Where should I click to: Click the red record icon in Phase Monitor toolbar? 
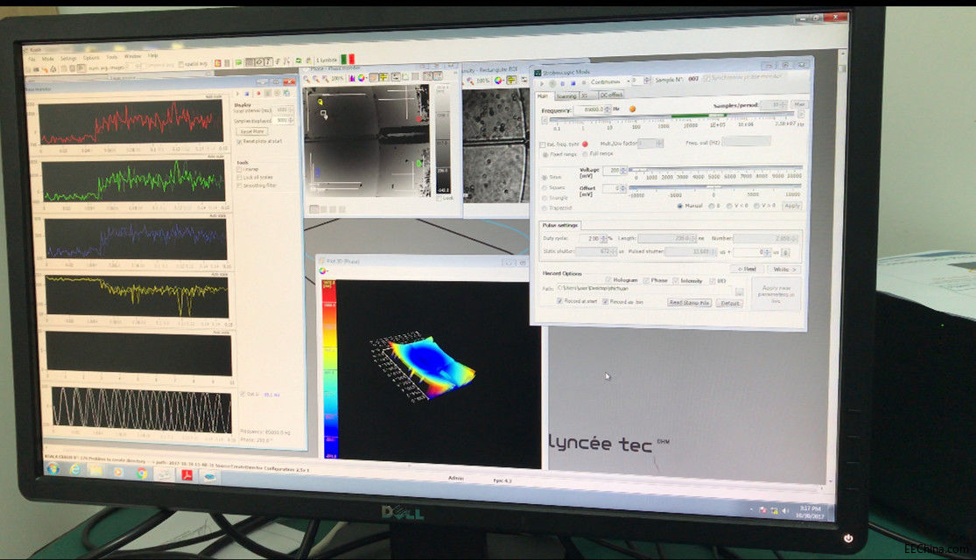pos(257,94)
